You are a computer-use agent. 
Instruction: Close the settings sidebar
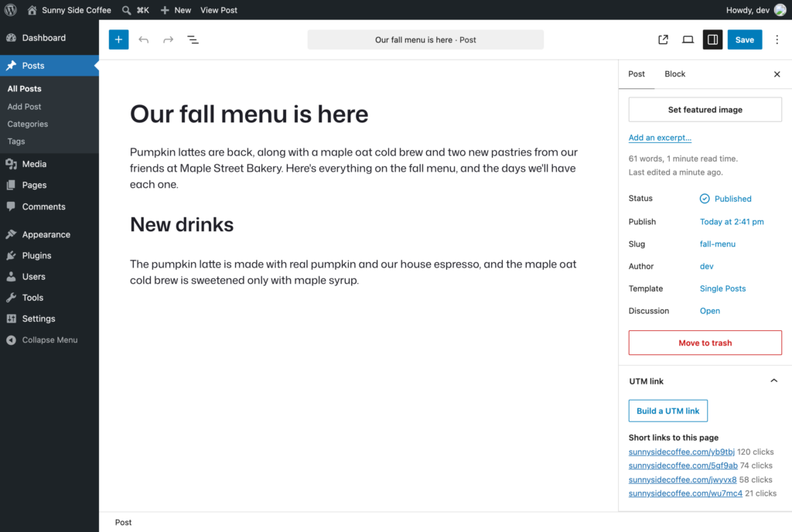[x=777, y=74]
